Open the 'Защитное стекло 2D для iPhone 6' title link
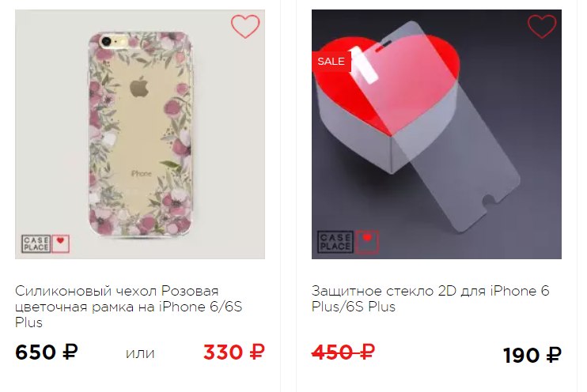 [x=430, y=299]
